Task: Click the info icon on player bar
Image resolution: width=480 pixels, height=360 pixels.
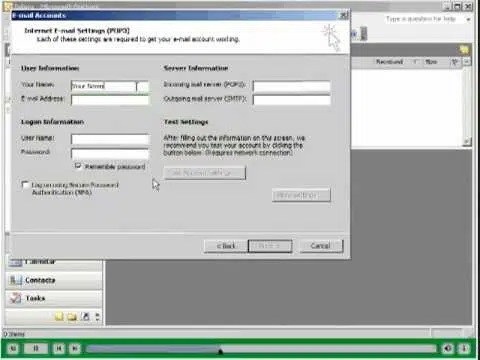Action: click(x=464, y=349)
